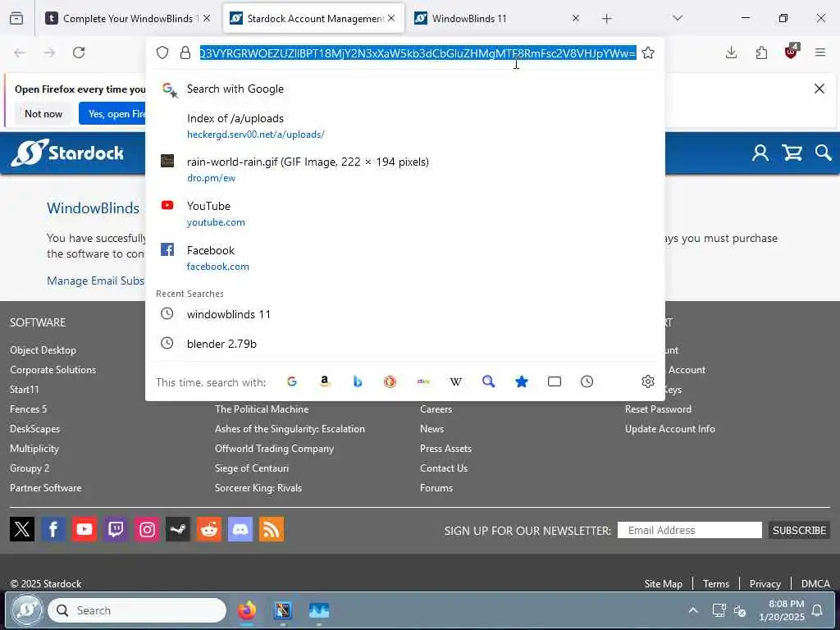This screenshot has height=630, width=840.
Task: Dismiss the Firefox notification bar
Action: (819, 89)
